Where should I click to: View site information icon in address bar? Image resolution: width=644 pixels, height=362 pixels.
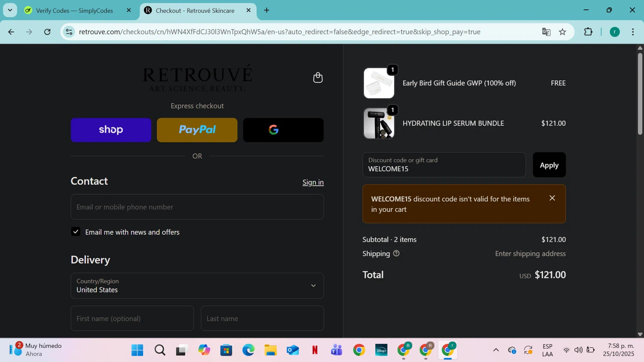[69, 32]
